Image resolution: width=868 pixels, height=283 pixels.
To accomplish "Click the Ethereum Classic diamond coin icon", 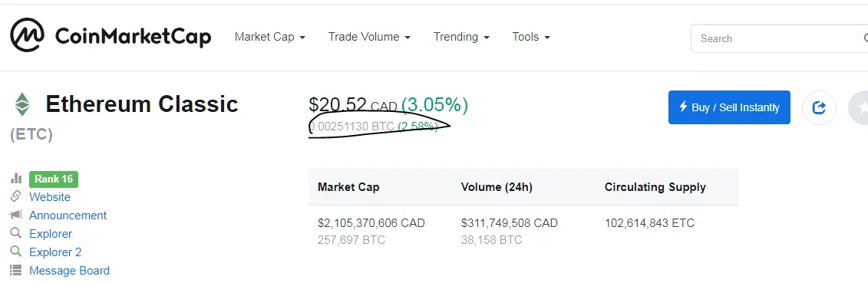I will click(22, 104).
